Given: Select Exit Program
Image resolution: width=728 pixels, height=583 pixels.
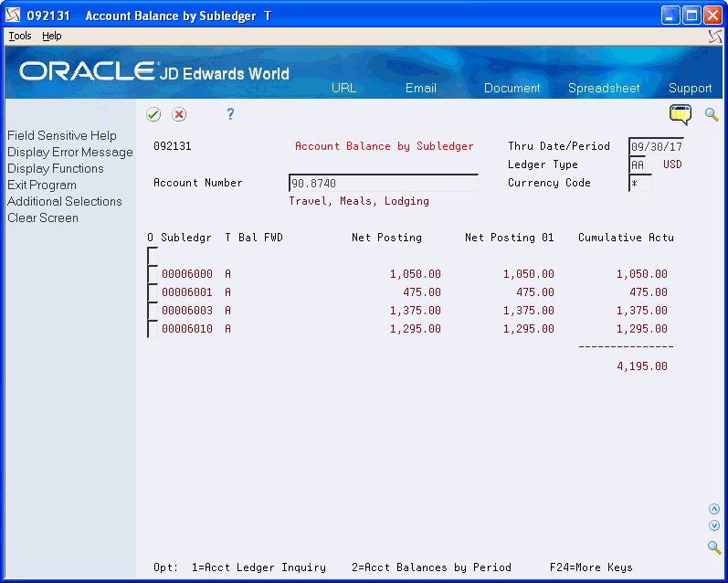Looking at the screenshot, I should pyautogui.click(x=42, y=185).
